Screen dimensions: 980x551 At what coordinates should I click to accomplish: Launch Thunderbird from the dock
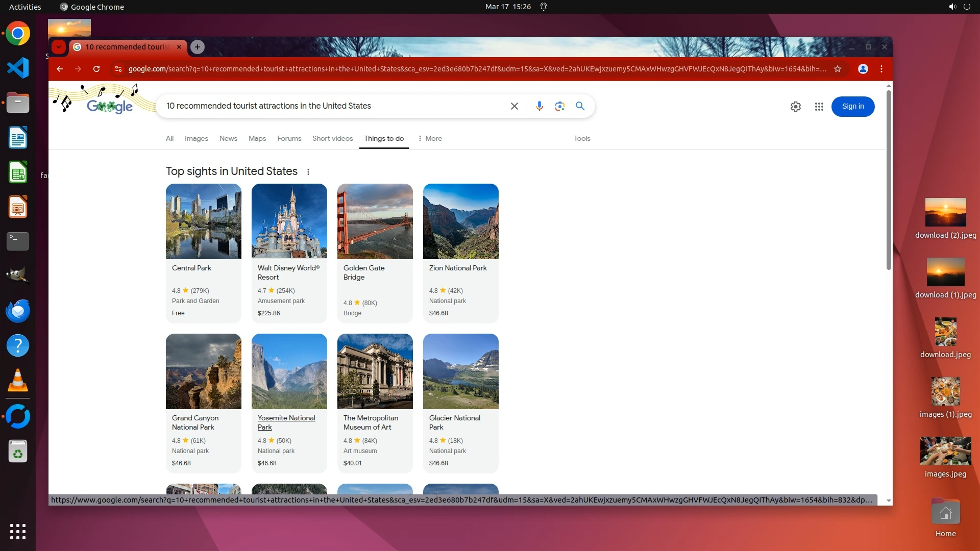tap(18, 311)
